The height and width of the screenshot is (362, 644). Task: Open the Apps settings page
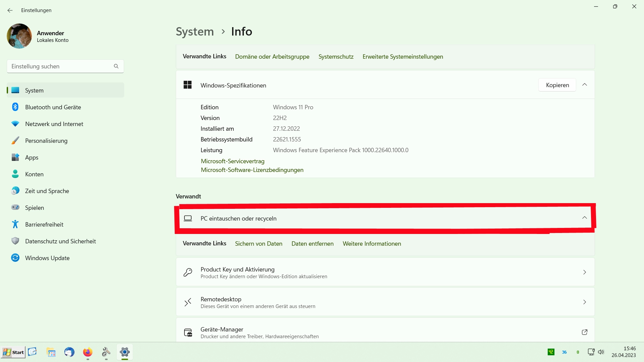(x=65, y=158)
